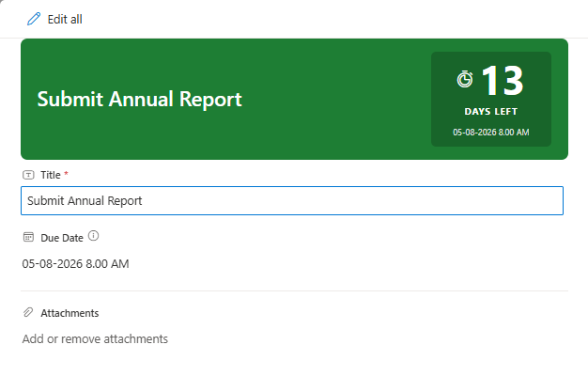Image resolution: width=588 pixels, height=392 pixels.
Task: Click the DAYS LEFT label
Action: click(491, 112)
